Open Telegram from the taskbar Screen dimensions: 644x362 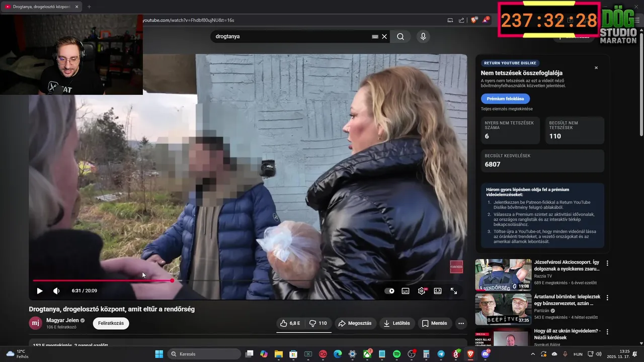pos(441,354)
